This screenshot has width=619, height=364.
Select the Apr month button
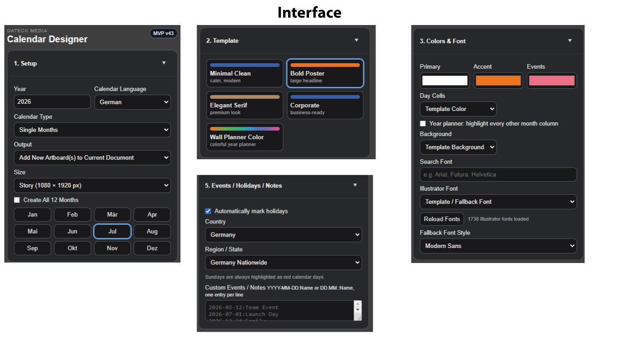(x=152, y=214)
